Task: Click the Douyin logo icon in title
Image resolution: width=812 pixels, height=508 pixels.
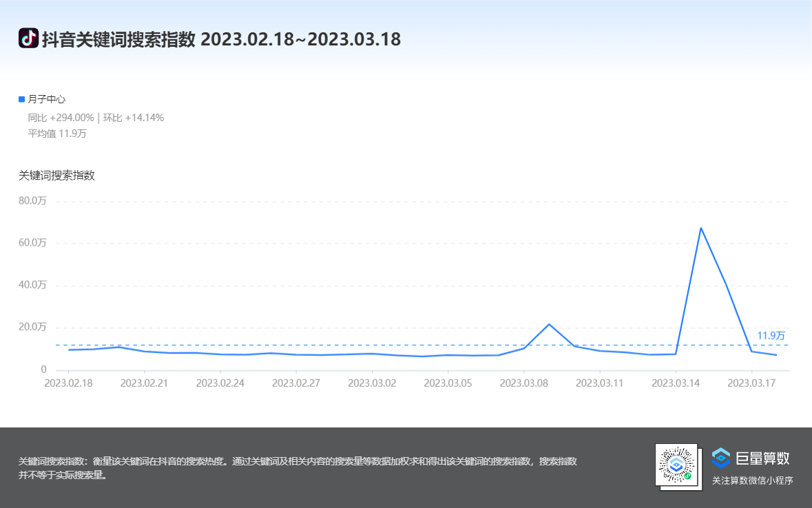Action: [28, 38]
